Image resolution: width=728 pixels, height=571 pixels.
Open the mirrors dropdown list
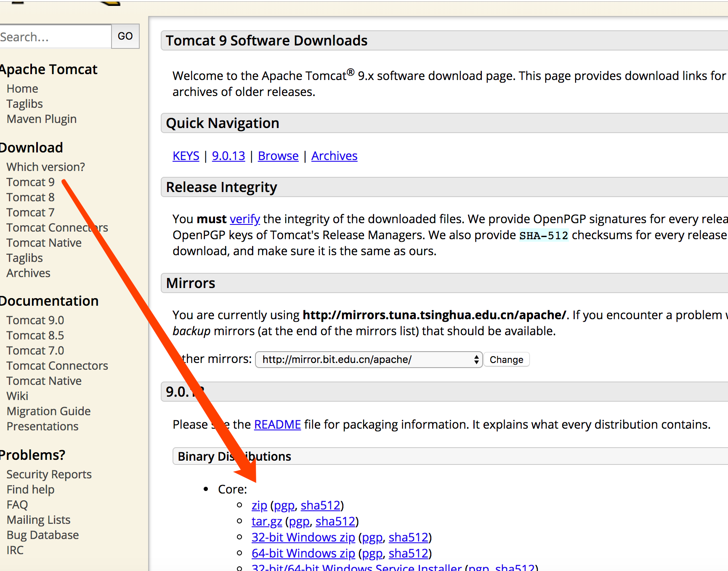369,360
